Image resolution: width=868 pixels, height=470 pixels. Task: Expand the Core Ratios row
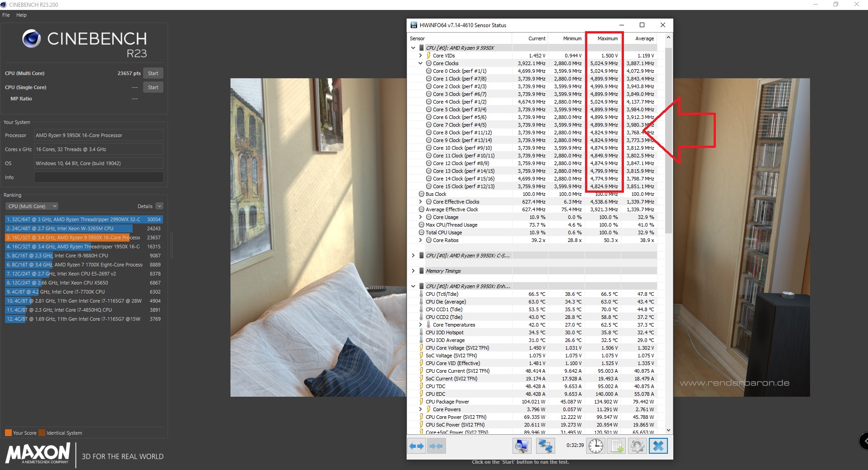[420, 240]
